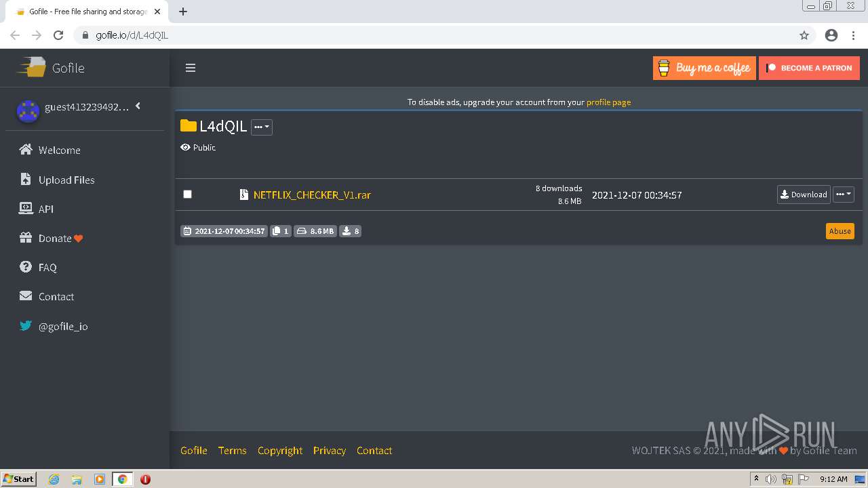868x488 pixels.
Task: Click the file count badge
Action: (x=281, y=231)
